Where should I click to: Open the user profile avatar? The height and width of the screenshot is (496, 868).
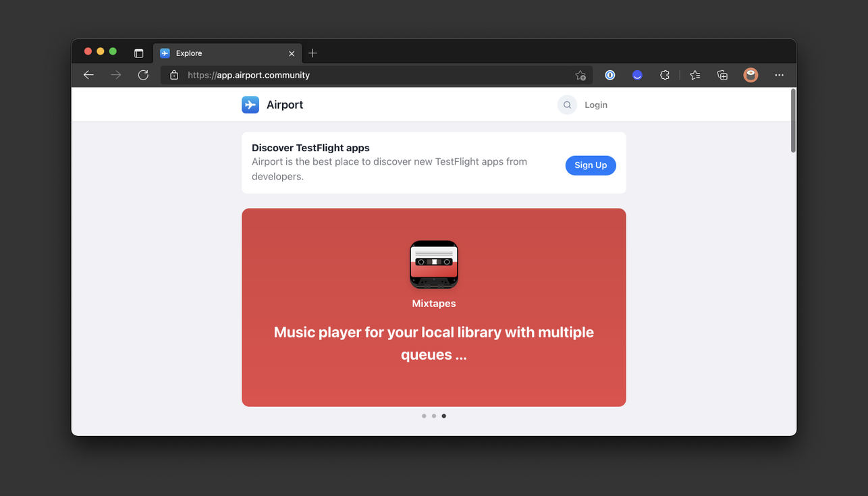coord(751,75)
